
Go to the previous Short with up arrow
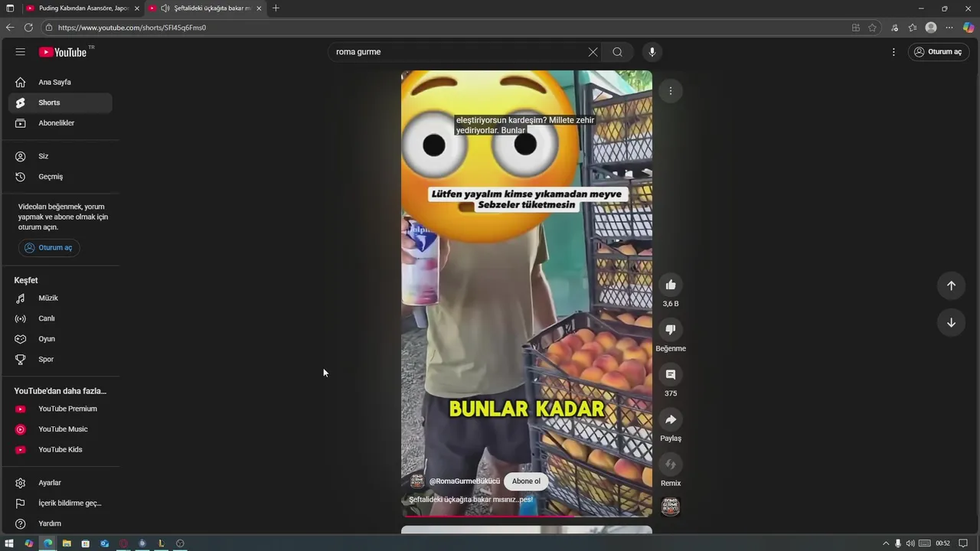click(951, 285)
